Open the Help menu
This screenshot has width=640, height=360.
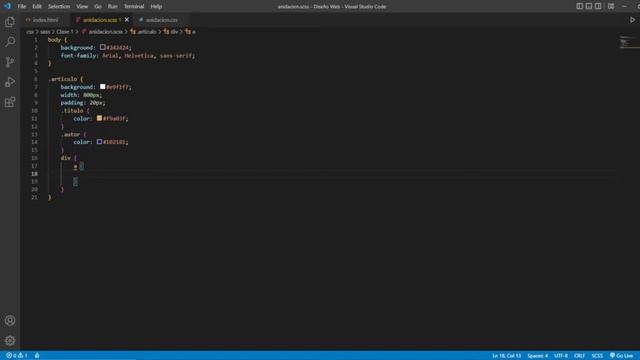click(x=156, y=7)
